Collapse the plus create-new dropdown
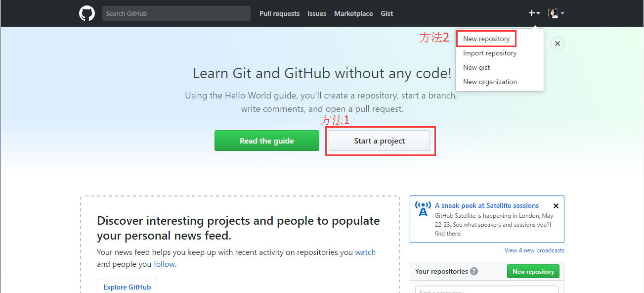Viewport: 644px width, 293px height. tap(534, 13)
